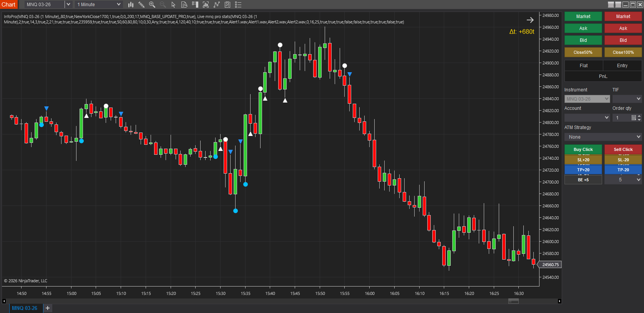This screenshot has width=644, height=313.
Task: Choose the cursor pointer tool
Action: click(173, 5)
